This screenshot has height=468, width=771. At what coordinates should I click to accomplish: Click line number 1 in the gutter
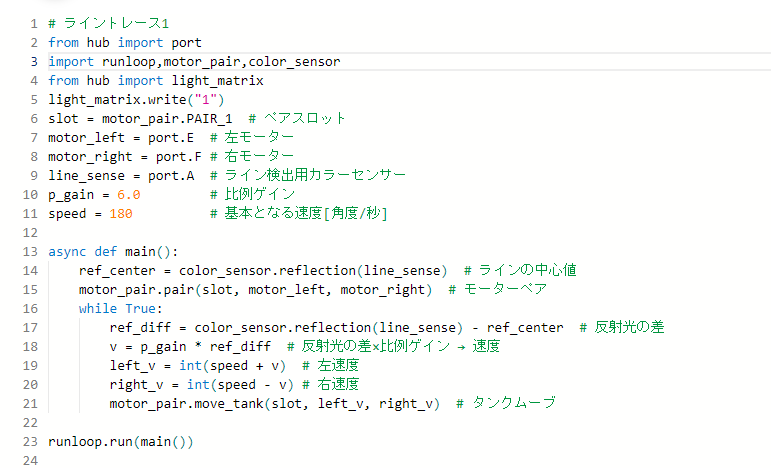pos(34,24)
